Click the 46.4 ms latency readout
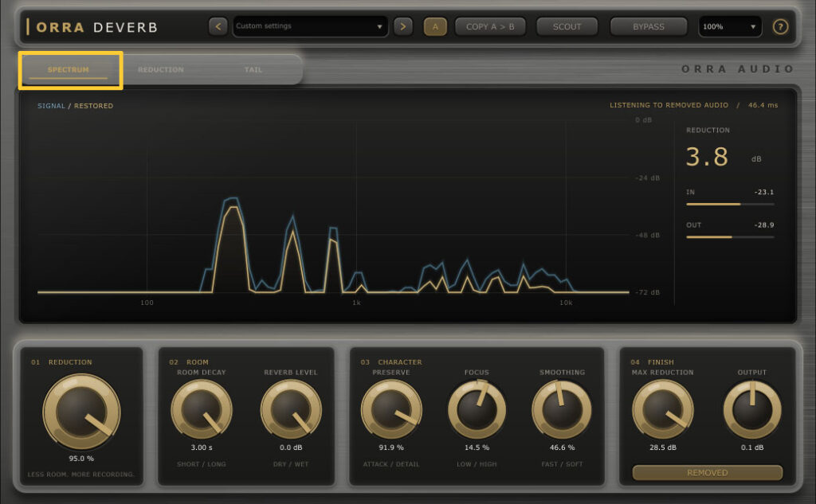The width and height of the screenshot is (816, 504). (763, 105)
